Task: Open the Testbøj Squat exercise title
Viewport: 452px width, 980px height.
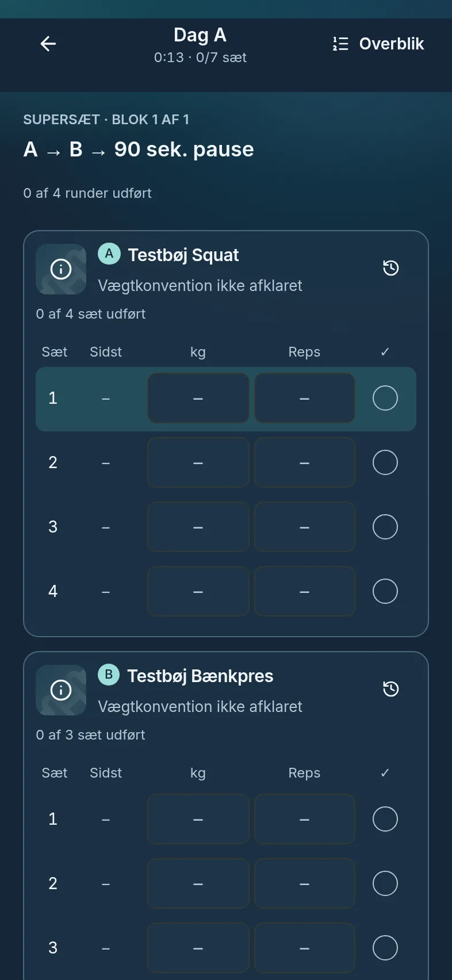Action: 183,255
